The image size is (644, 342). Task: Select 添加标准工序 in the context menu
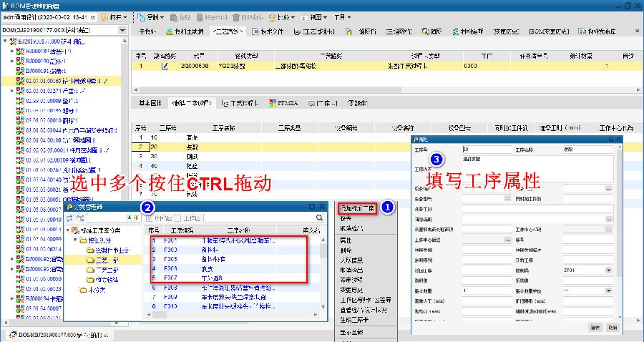tap(356, 208)
